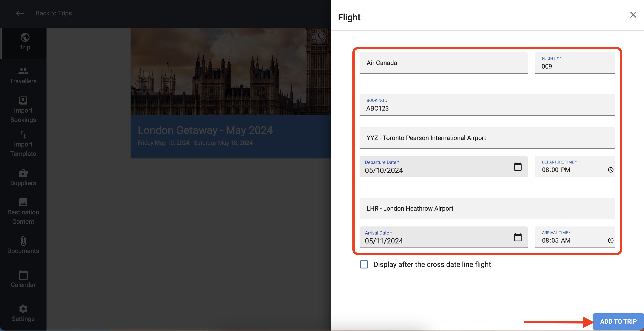Click the Flight panel heading

tap(349, 17)
